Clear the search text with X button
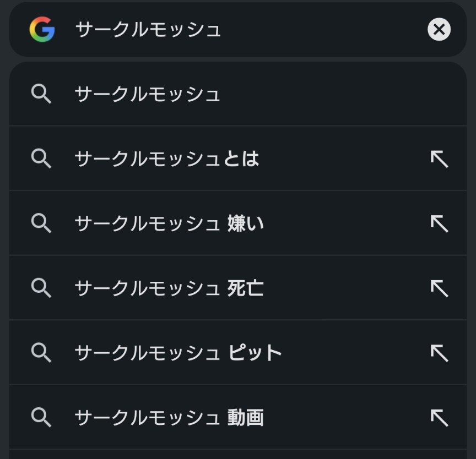 click(439, 29)
